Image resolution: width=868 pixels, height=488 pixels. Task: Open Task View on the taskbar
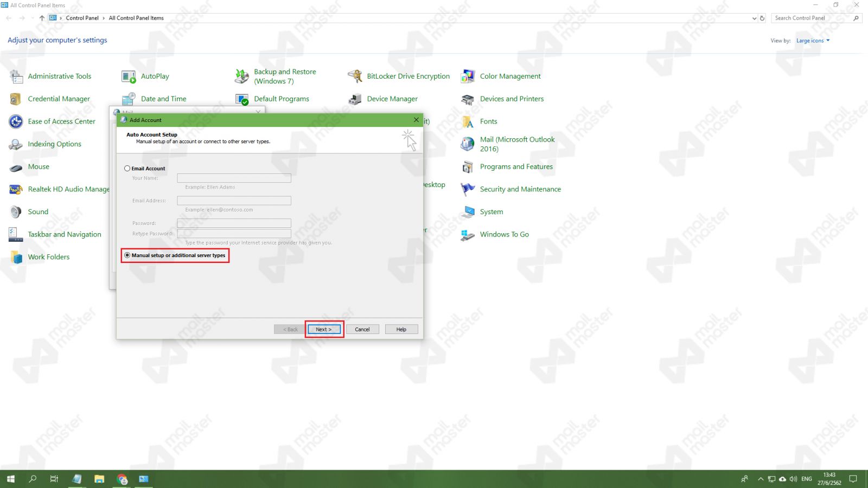54,479
